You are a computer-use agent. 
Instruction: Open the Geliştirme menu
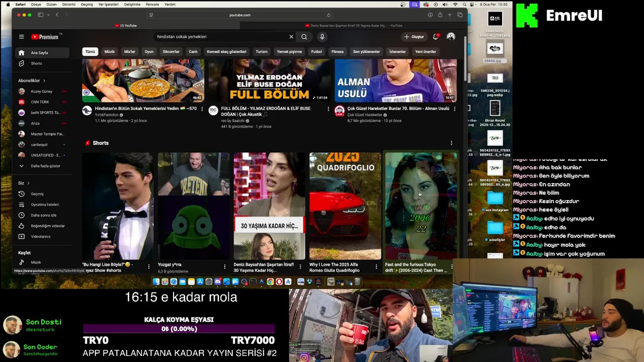tap(132, 5)
